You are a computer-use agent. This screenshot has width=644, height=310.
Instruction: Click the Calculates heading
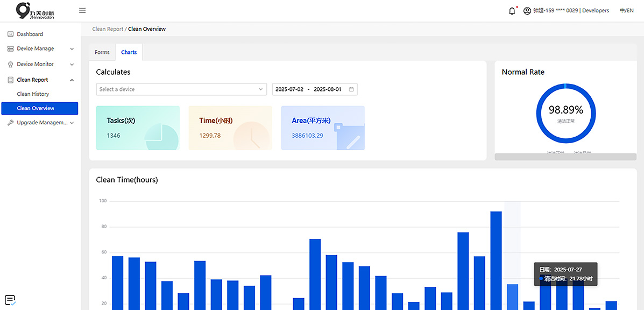(113, 72)
